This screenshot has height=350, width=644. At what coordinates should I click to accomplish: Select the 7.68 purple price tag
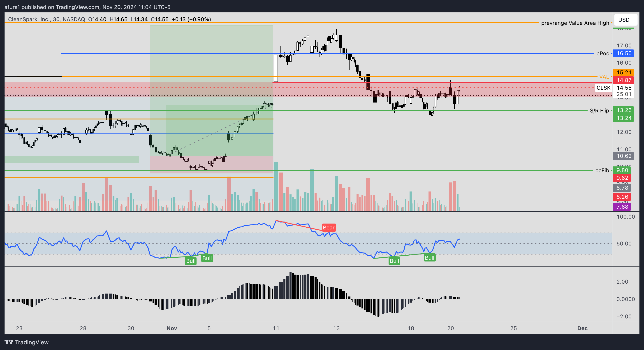coord(622,207)
